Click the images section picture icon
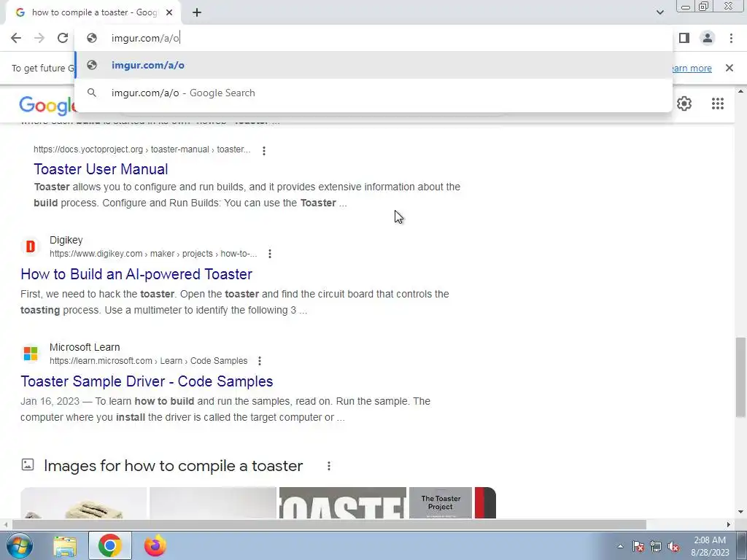The image size is (747, 560). (x=28, y=464)
